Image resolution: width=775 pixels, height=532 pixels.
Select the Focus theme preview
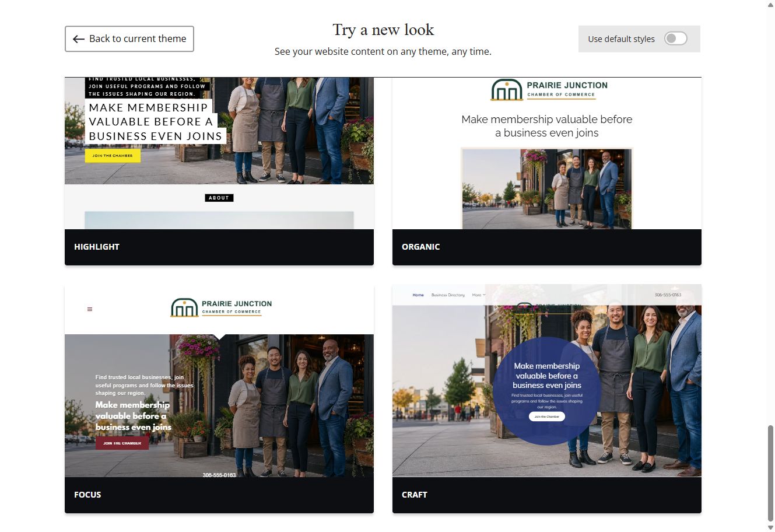pos(219,381)
